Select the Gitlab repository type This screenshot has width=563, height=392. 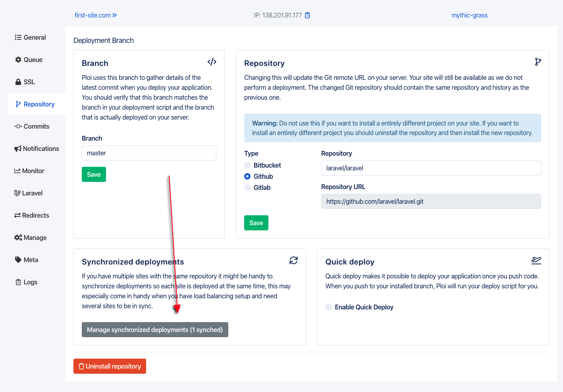(247, 187)
